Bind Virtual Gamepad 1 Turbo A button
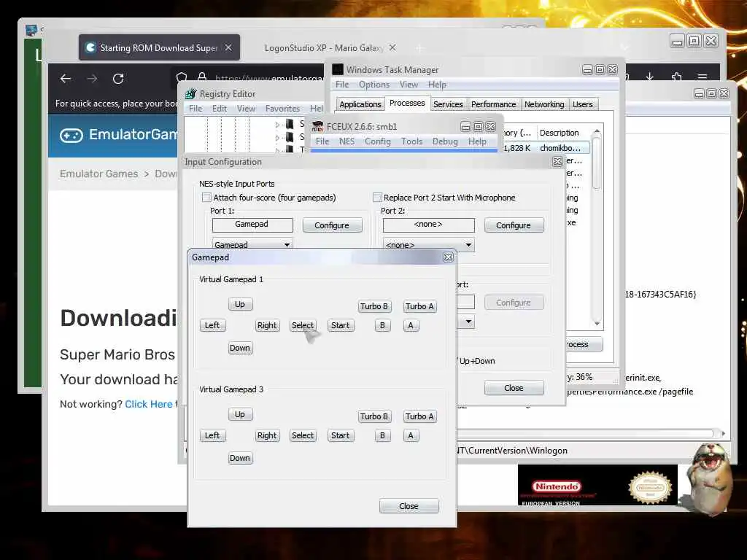This screenshot has width=747, height=560. point(419,307)
